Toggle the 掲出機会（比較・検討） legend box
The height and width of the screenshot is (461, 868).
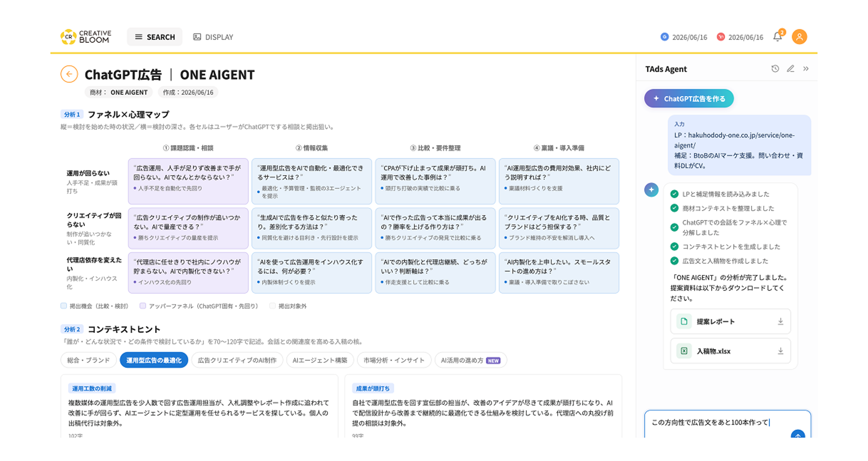64,306
